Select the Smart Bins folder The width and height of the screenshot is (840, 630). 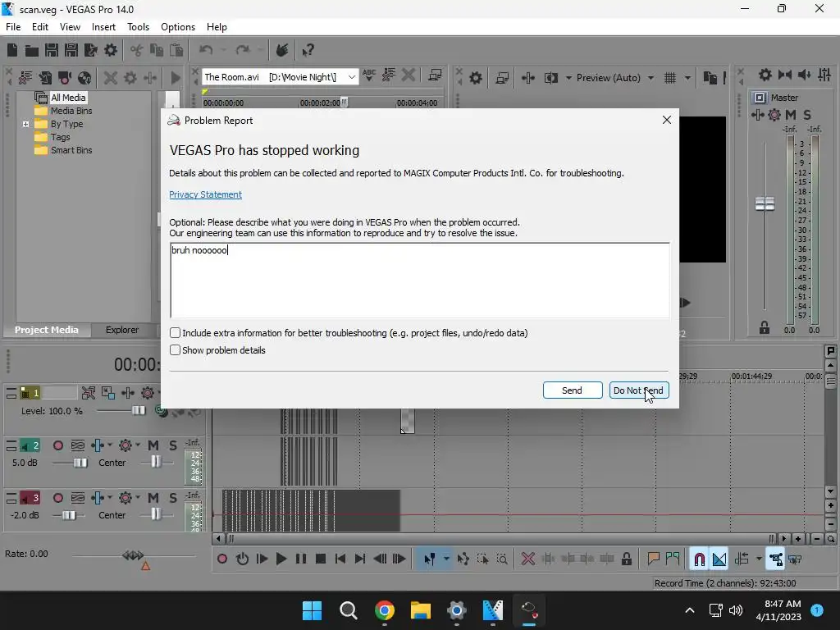71,150
